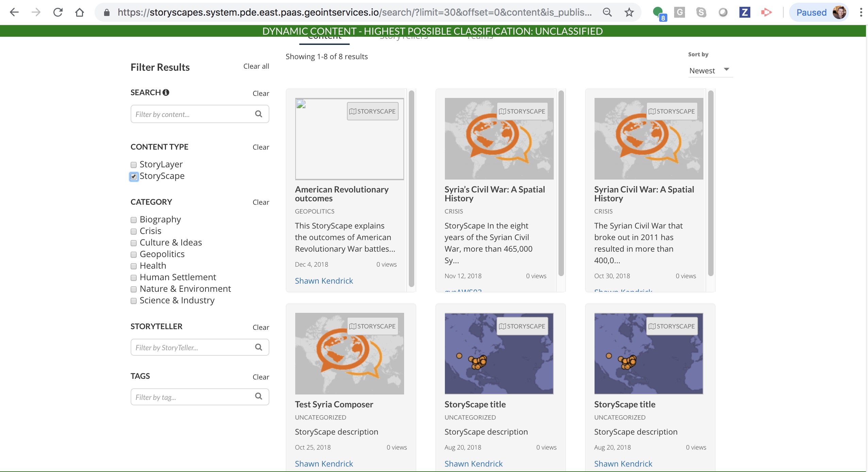Click the STORYSCAPE badge on Syria's Civil War card

522,111
